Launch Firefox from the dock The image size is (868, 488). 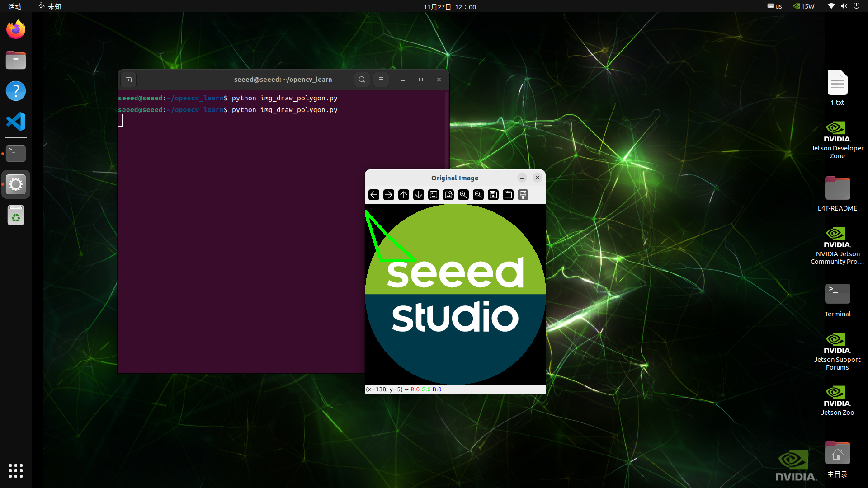pos(16,30)
